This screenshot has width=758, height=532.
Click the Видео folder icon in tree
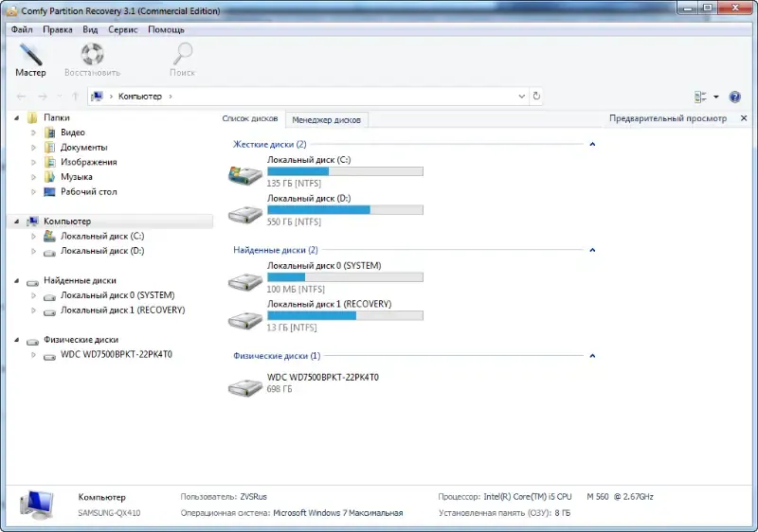coord(49,133)
